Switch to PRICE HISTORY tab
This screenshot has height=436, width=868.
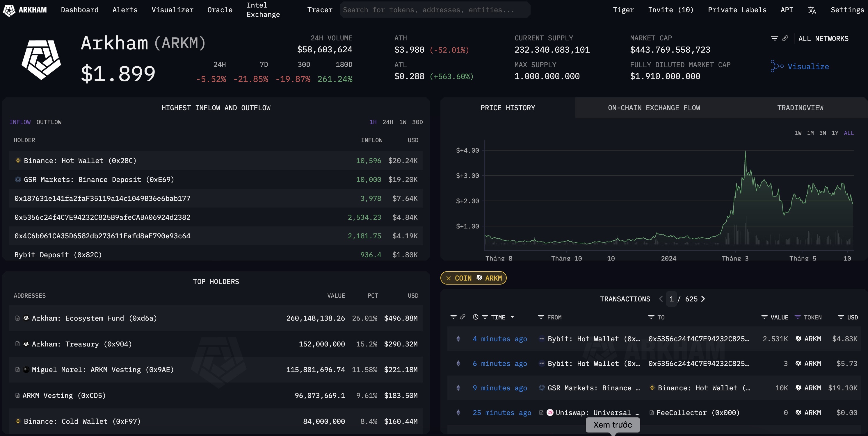click(508, 108)
